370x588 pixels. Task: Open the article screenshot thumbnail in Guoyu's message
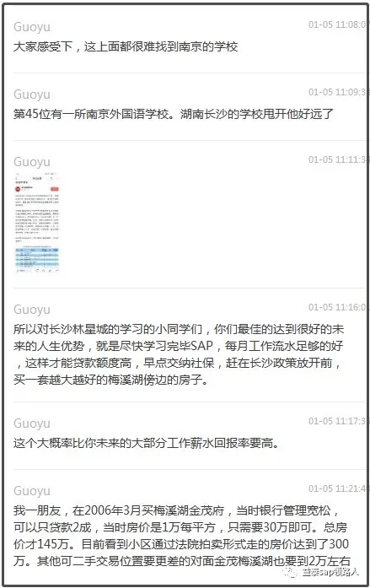(x=37, y=224)
